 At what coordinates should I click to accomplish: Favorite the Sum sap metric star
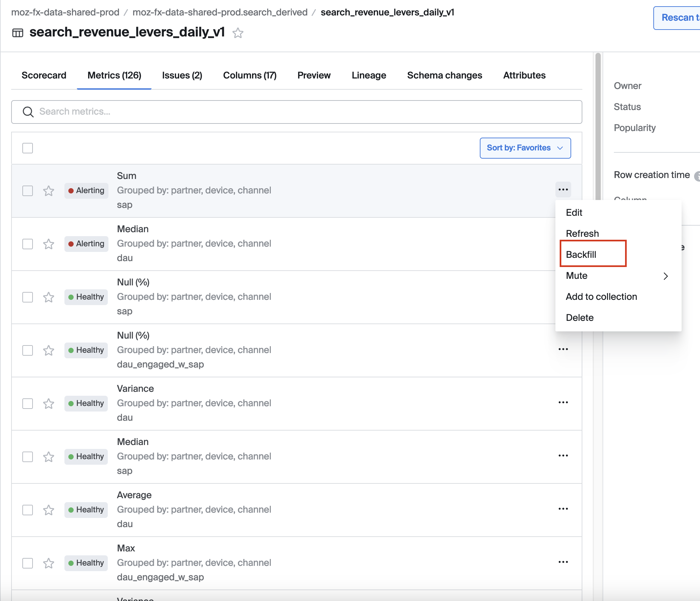pos(49,191)
